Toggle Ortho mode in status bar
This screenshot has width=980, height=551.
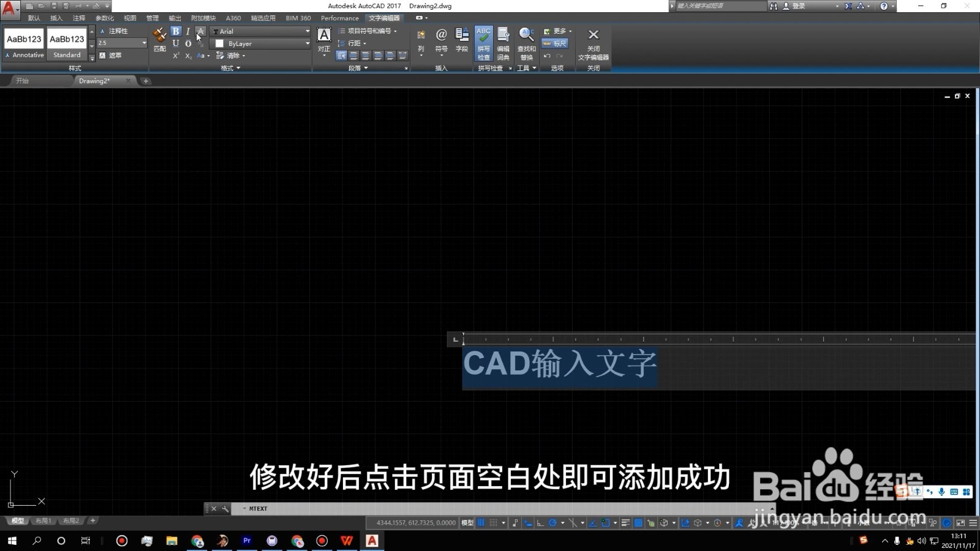point(540,523)
